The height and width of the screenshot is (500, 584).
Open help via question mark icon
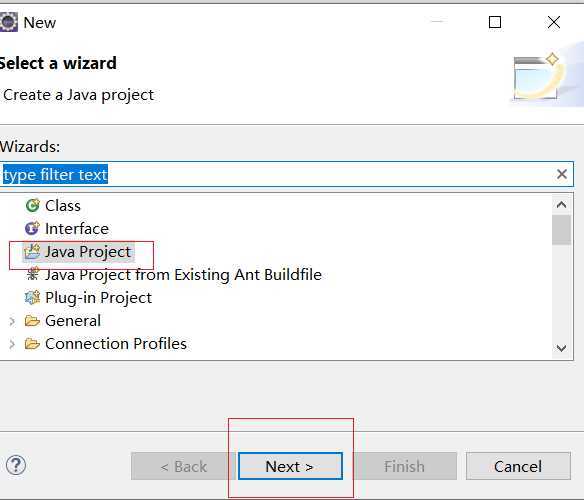coord(16,465)
